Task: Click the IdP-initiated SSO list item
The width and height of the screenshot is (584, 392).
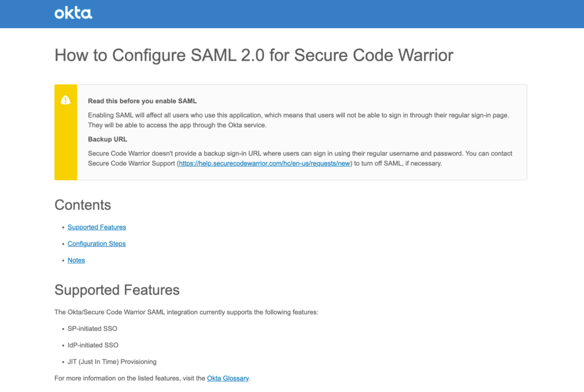Action: (93, 345)
